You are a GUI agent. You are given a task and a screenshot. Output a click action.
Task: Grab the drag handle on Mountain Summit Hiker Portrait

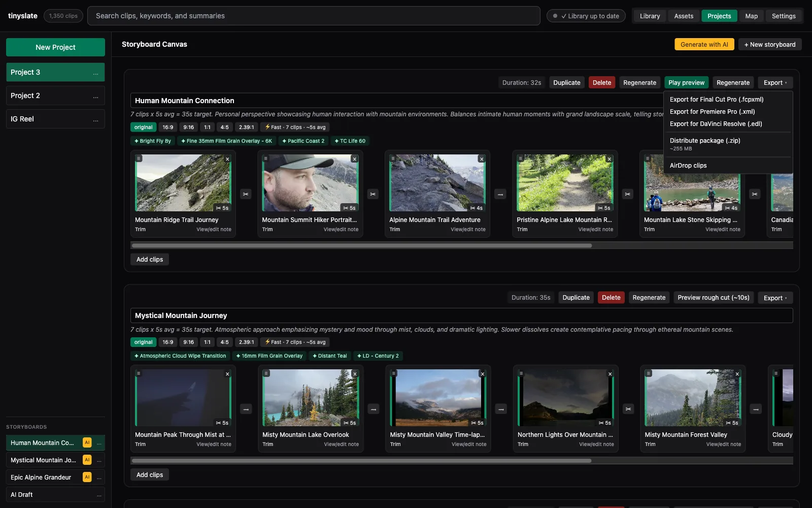coord(265,158)
